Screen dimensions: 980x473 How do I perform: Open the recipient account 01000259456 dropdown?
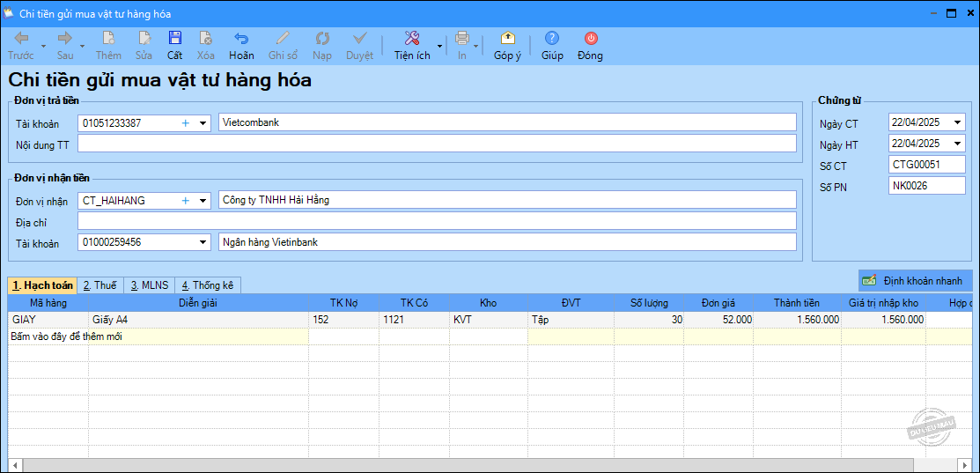coord(203,242)
